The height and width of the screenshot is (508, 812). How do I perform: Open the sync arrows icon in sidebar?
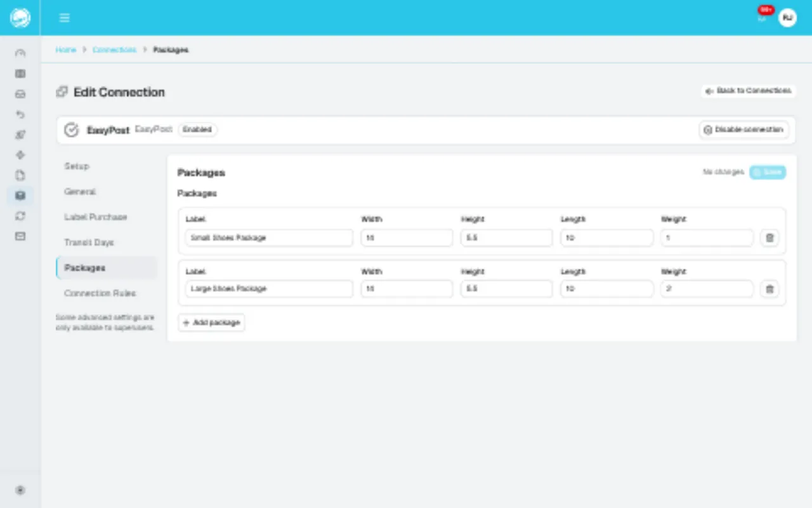tap(20, 216)
